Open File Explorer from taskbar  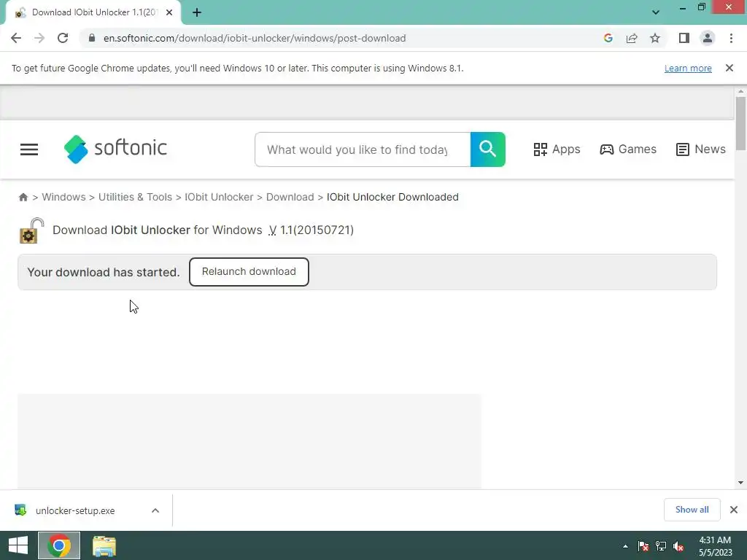(104, 545)
